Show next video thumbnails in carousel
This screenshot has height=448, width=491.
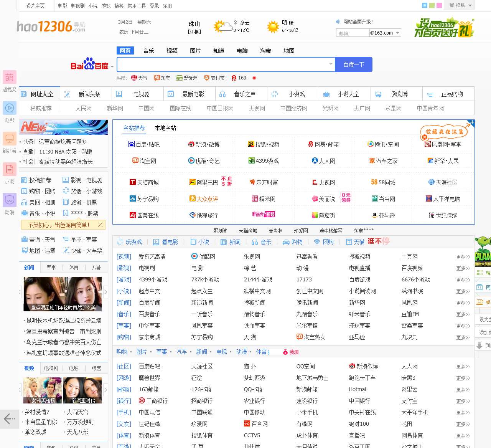(x=106, y=390)
